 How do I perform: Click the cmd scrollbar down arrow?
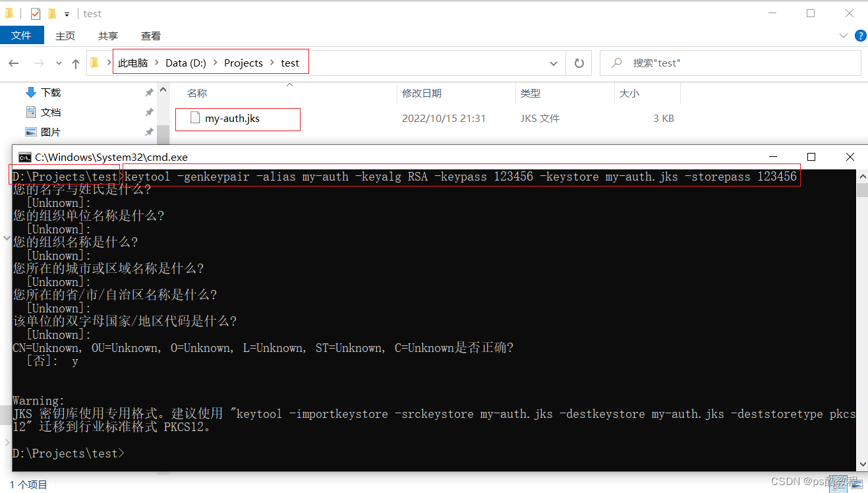861,465
